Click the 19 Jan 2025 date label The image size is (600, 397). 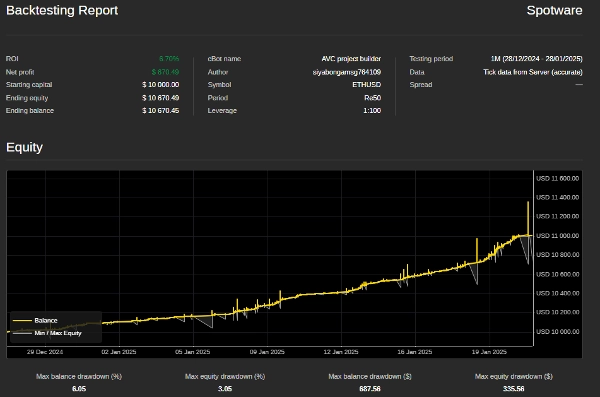pyautogui.click(x=489, y=352)
